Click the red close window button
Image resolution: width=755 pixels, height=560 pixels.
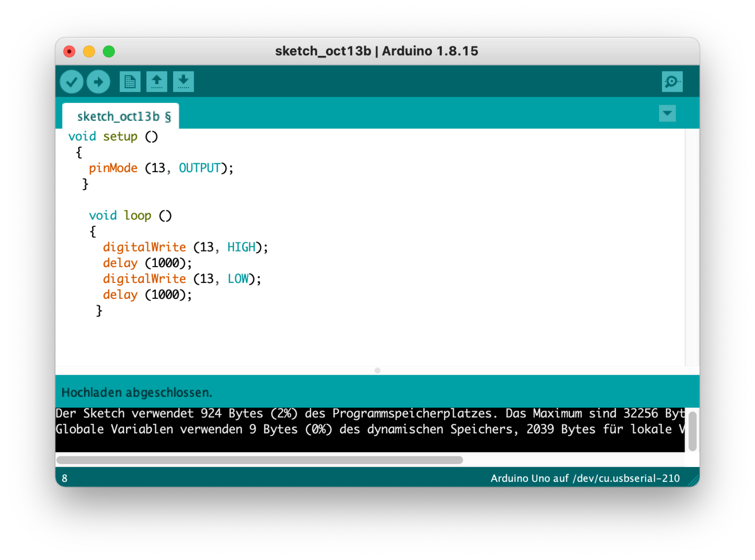(69, 52)
